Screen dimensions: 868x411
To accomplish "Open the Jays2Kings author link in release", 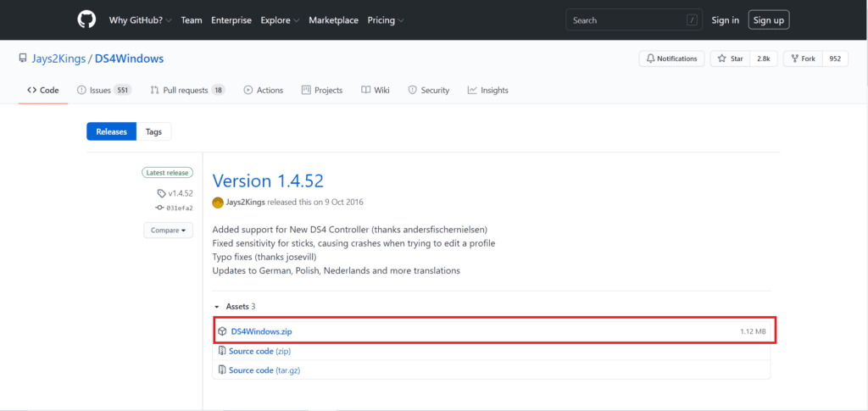I will point(245,203).
